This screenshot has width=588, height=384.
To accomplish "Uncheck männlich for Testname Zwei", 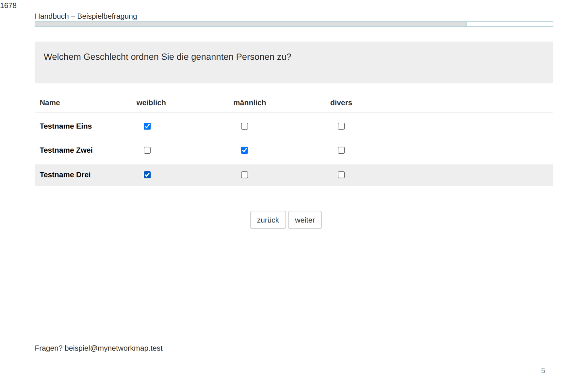I will [x=244, y=150].
